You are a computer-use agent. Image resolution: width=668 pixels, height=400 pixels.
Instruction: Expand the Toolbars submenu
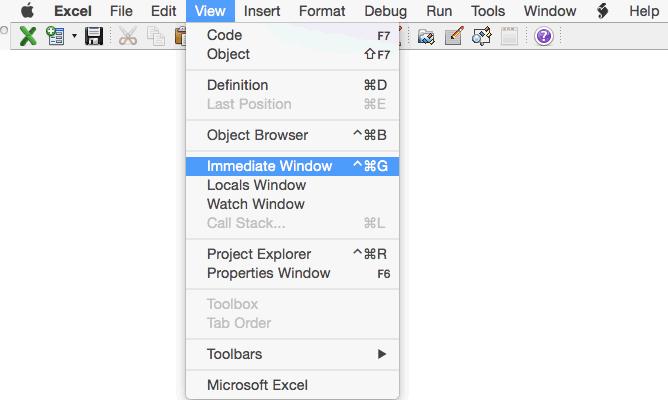pyautogui.click(x=293, y=354)
